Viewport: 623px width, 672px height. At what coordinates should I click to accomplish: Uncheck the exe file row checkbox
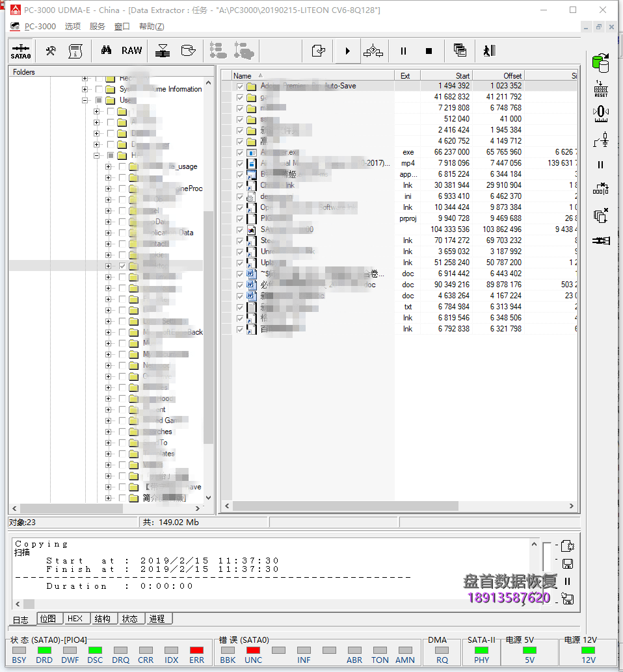click(240, 153)
